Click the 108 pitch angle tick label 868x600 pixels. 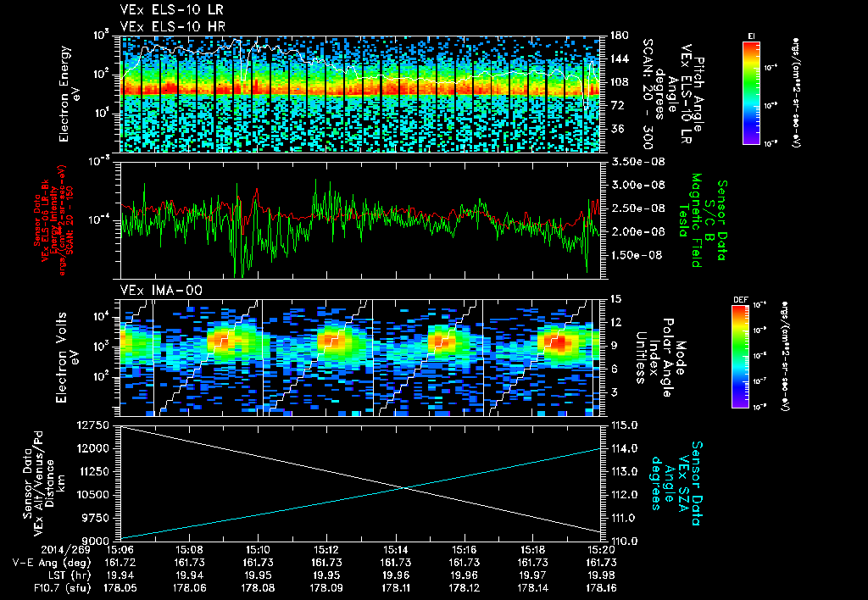point(619,82)
